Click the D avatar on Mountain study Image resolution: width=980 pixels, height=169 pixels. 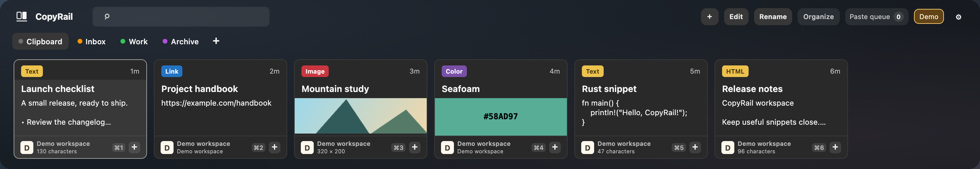(x=307, y=147)
